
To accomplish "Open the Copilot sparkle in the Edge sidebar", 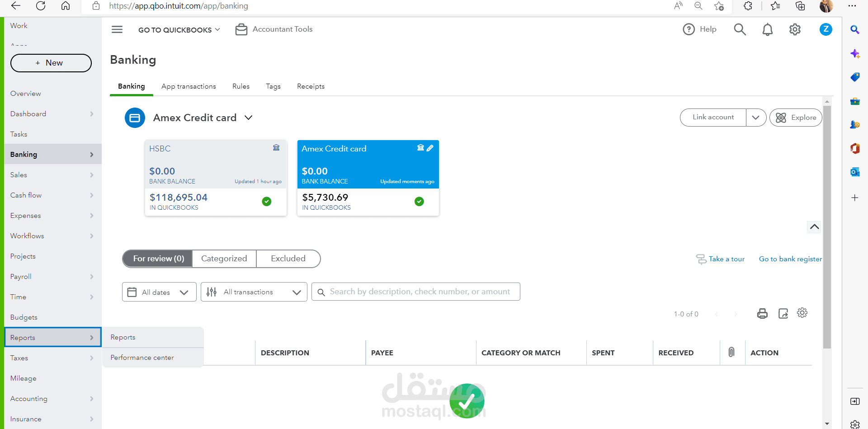I will [854, 54].
